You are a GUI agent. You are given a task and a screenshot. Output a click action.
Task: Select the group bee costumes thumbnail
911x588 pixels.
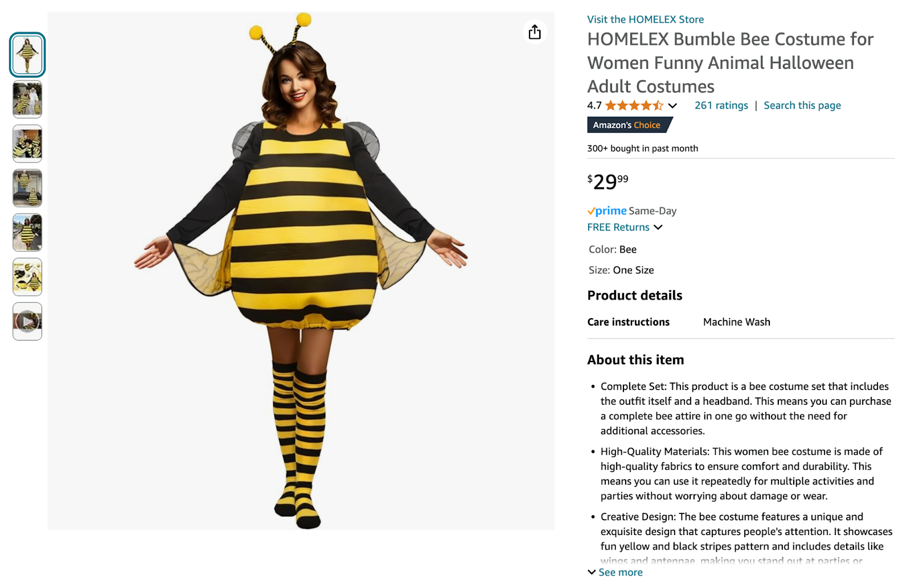tap(27, 143)
